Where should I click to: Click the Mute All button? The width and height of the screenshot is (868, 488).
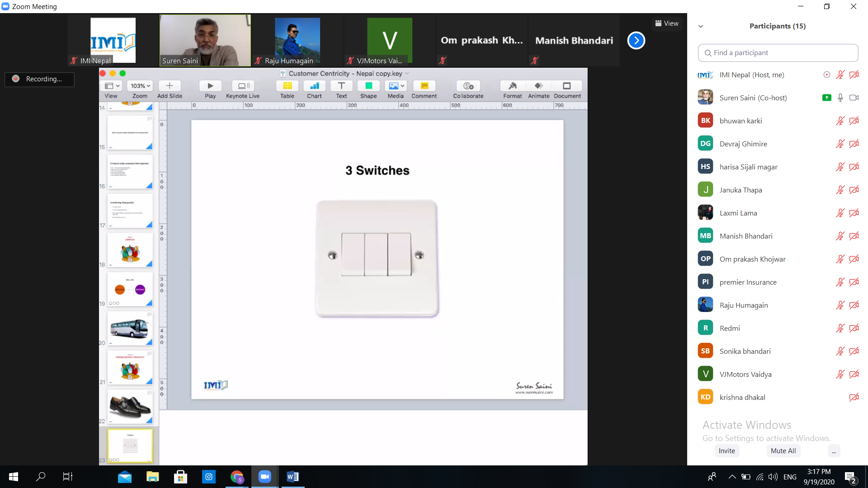783,451
